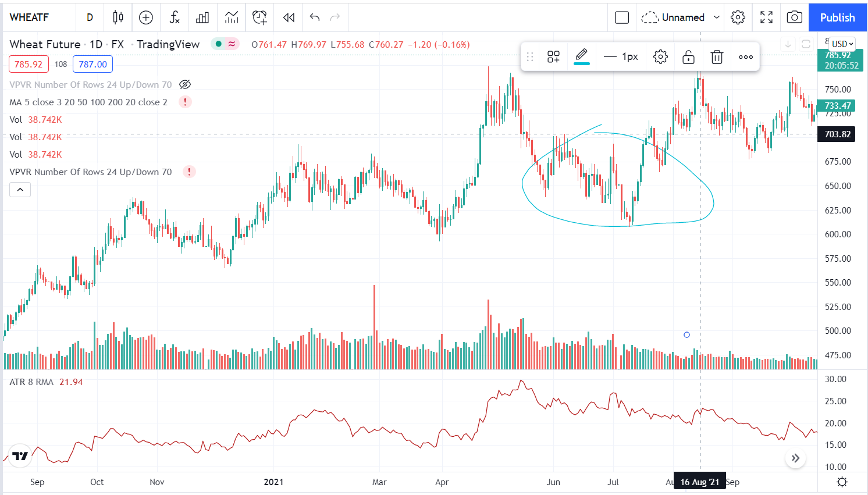The image size is (868, 495).
Task: Open the candlestick chart type selector
Action: (118, 17)
